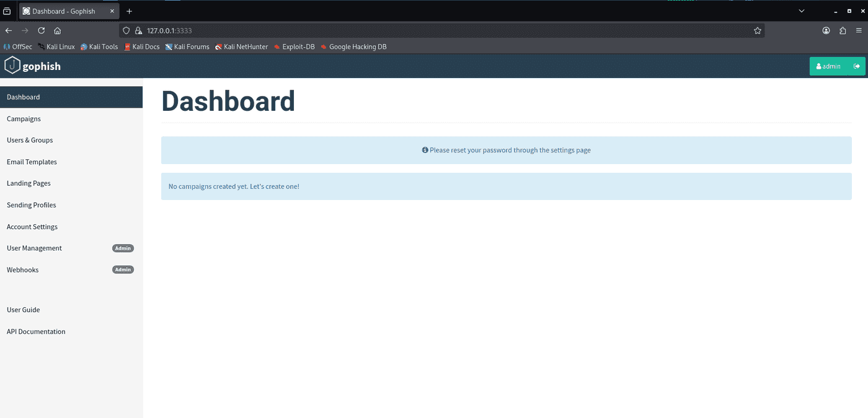Select the Dashboard - Gophish browser tab
The image size is (868, 418).
(x=69, y=11)
